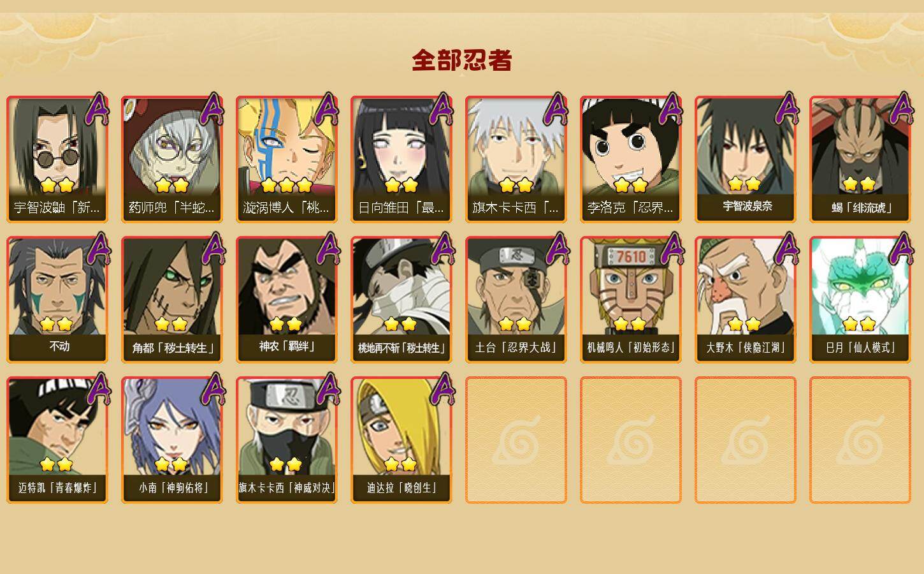Select the 日向雏田 ninja portrait

click(401, 159)
